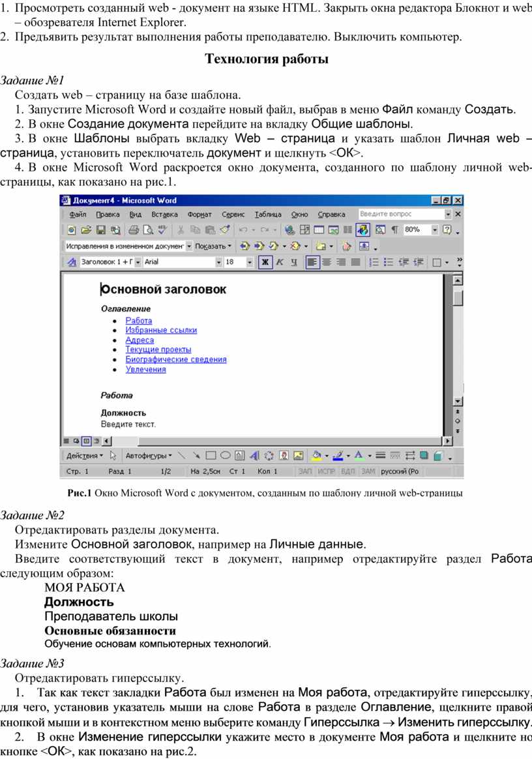The image size is (532, 759).
Task: Open the Arial font dropdown
Action: pyautogui.click(x=219, y=262)
